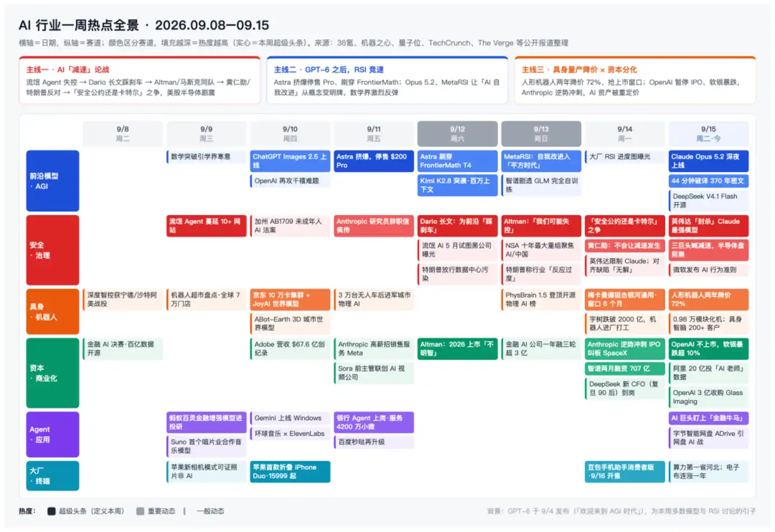Select the 9/11 周五 date column header

pos(374,134)
